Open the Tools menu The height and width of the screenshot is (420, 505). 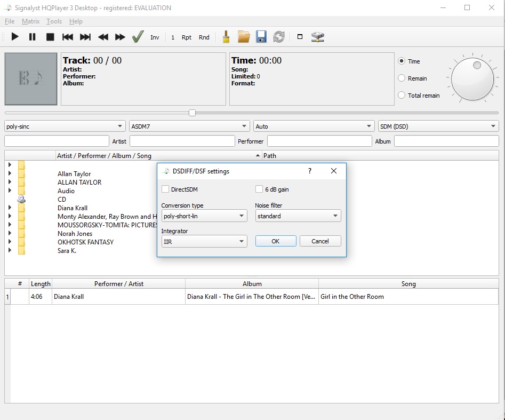54,21
